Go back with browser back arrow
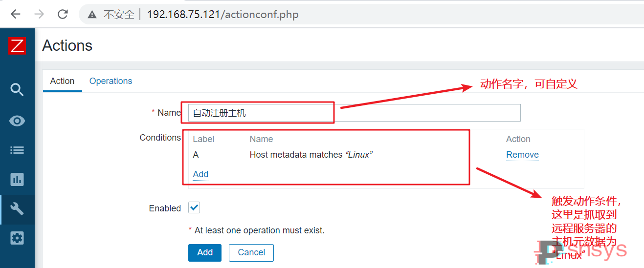 pos(16,14)
